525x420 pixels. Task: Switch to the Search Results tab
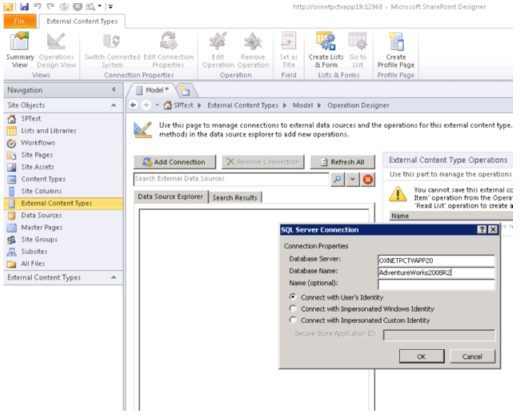[x=234, y=197]
